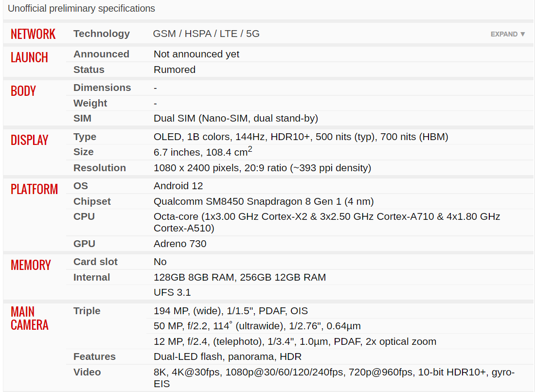
Task: Open the Status spec label
Action: [x=89, y=70]
